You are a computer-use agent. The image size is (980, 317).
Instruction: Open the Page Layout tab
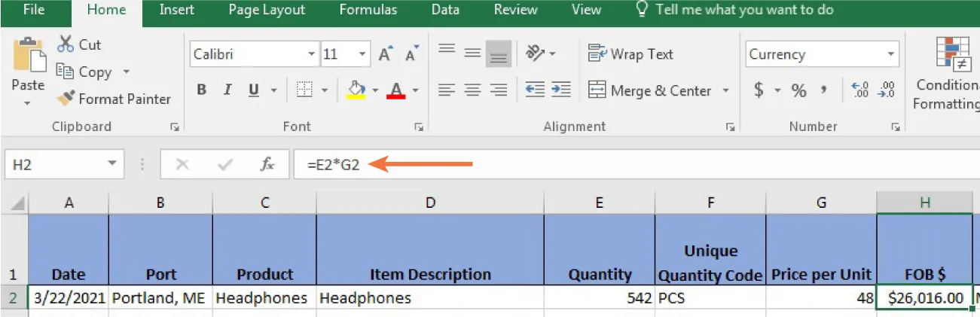tap(267, 10)
